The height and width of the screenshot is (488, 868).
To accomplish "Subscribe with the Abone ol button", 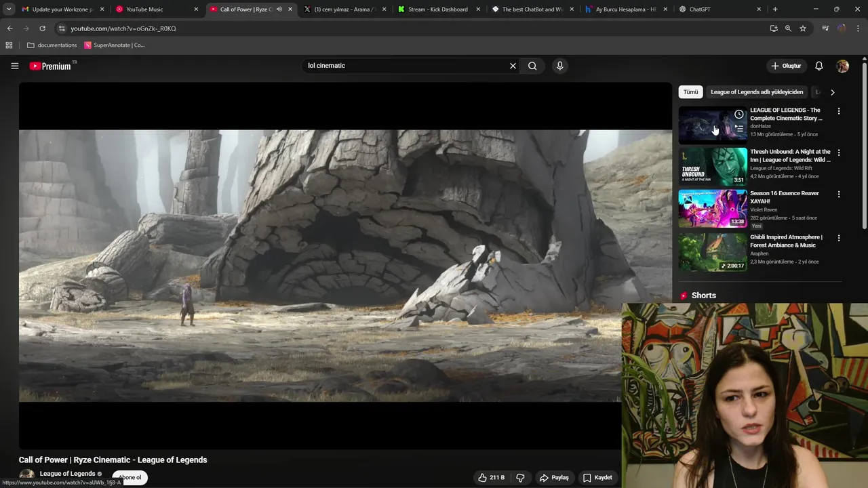I will pos(130,478).
